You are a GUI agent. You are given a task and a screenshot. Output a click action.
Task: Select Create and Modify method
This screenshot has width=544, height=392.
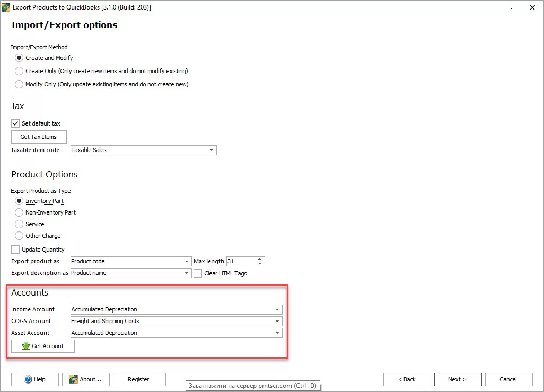click(19, 58)
